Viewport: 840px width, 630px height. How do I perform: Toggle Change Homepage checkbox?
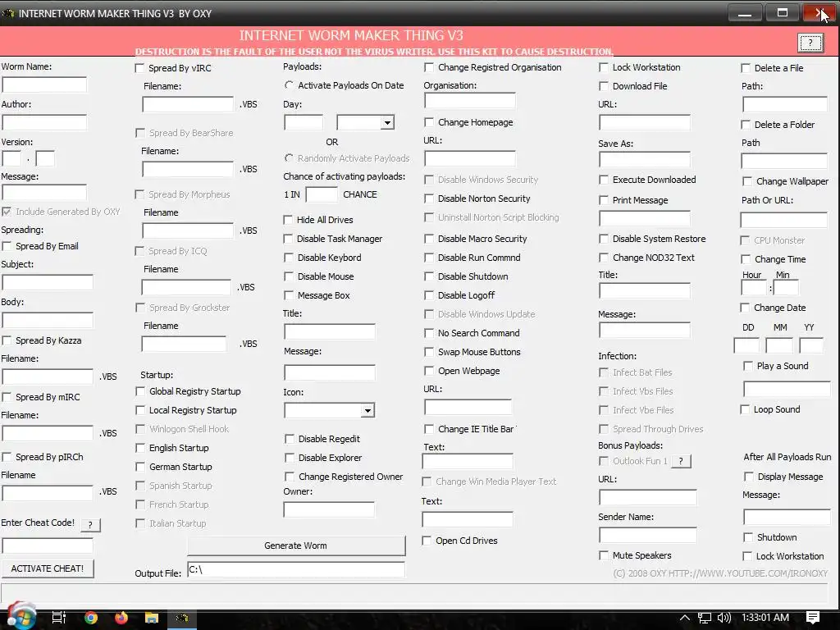(428, 122)
